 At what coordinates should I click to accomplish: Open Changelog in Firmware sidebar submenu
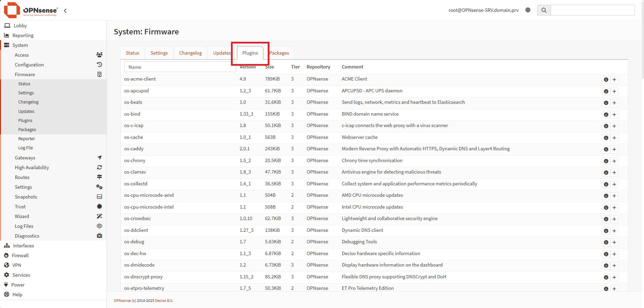[54, 102]
